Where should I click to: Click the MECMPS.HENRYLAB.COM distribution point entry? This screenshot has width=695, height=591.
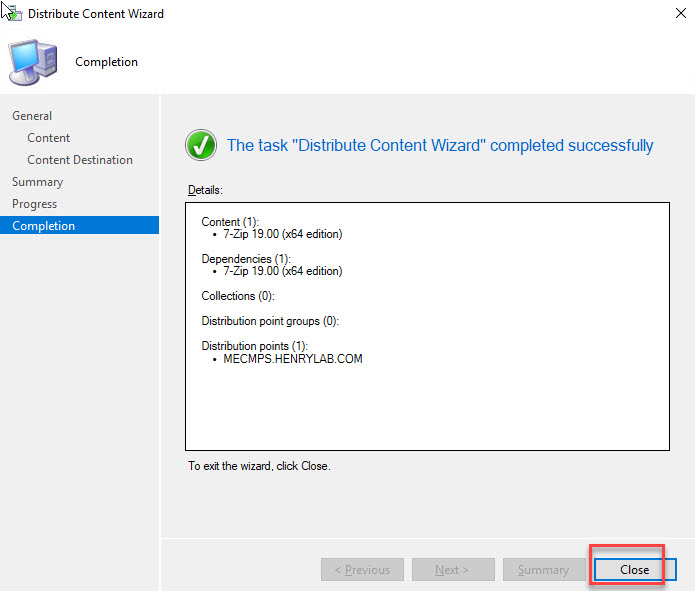click(x=293, y=359)
